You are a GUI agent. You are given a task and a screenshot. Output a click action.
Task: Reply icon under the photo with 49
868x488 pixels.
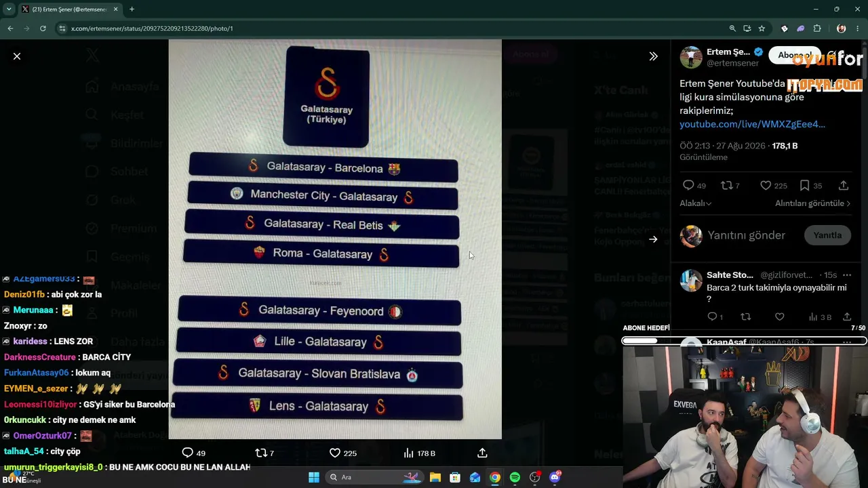click(x=188, y=453)
